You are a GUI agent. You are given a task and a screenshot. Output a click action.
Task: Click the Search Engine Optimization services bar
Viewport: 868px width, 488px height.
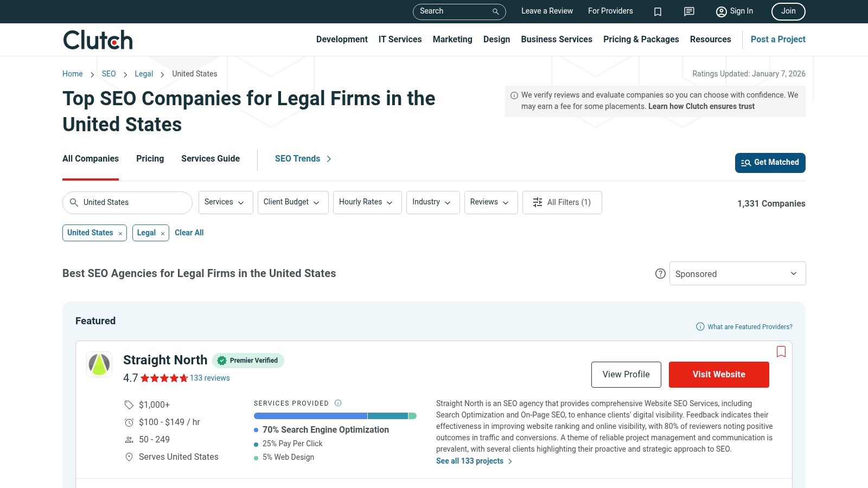pyautogui.click(x=309, y=415)
